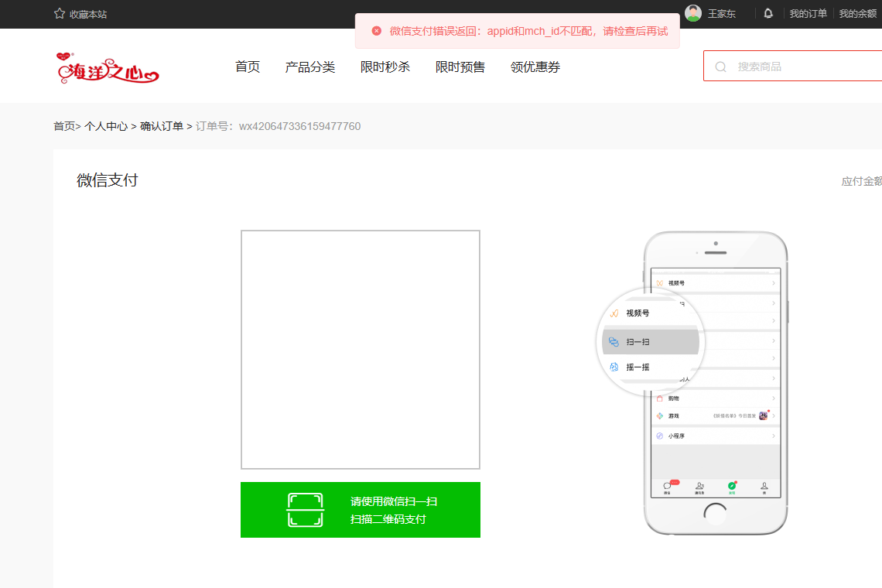Click the star bookmark icon beside 收藏本站
The image size is (882, 588).
(60, 13)
